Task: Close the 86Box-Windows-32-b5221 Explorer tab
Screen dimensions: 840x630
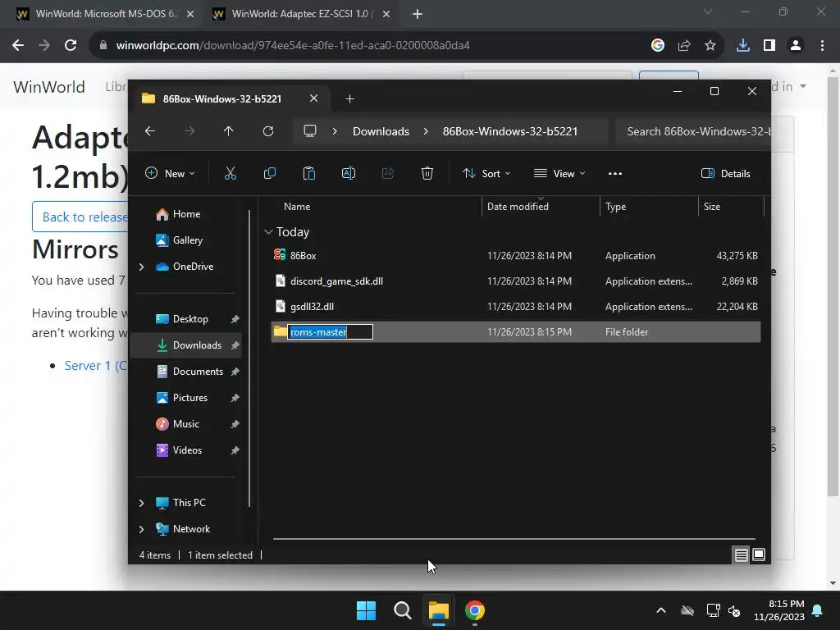Action: [x=314, y=98]
